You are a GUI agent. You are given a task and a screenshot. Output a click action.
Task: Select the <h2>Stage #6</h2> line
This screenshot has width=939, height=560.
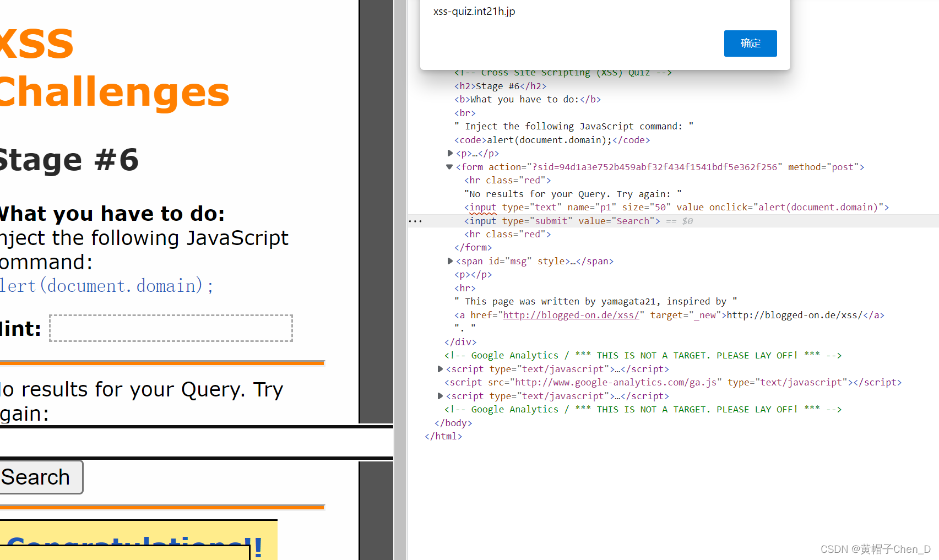pos(500,86)
